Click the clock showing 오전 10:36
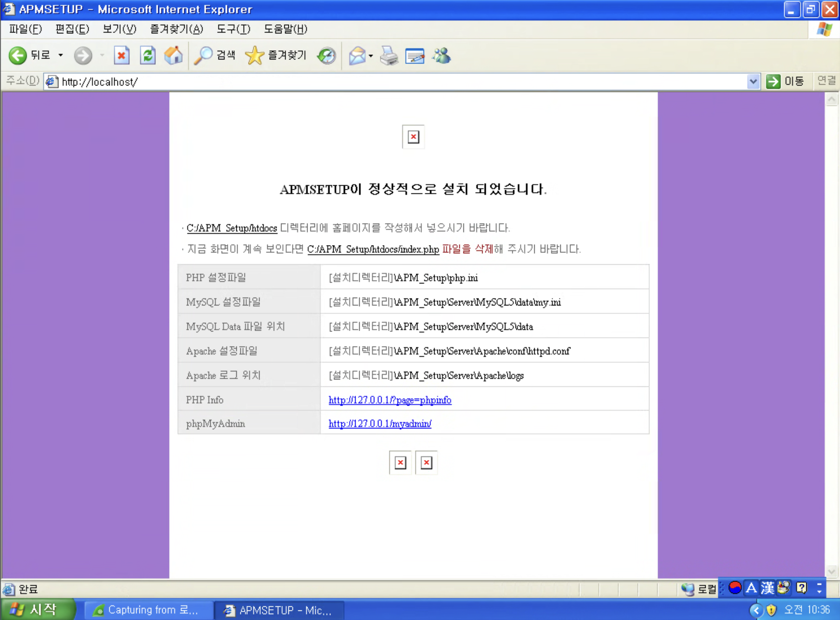 (807, 610)
